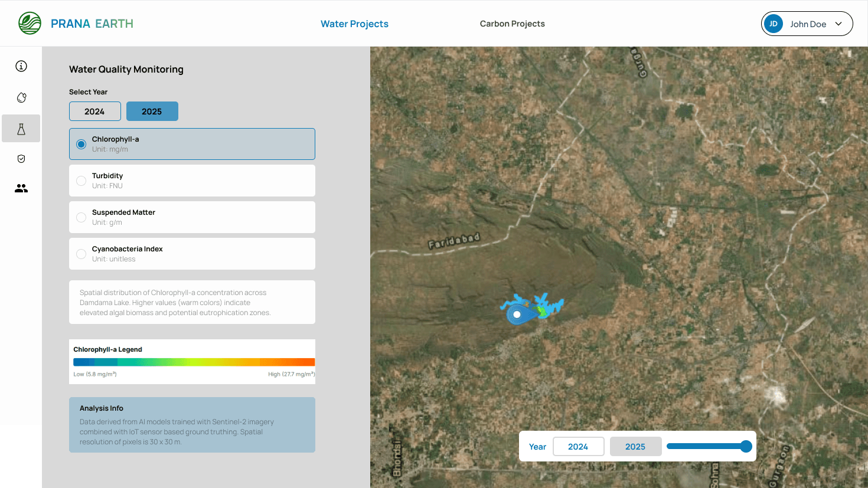The height and width of the screenshot is (488, 868).
Task: Open the info icon in sidebar
Action: point(21,66)
